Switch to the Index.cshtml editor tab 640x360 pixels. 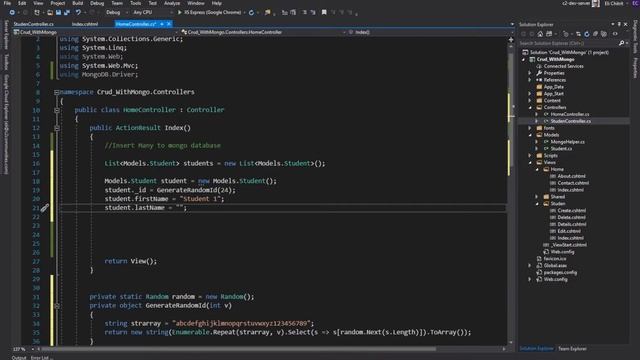point(85,24)
